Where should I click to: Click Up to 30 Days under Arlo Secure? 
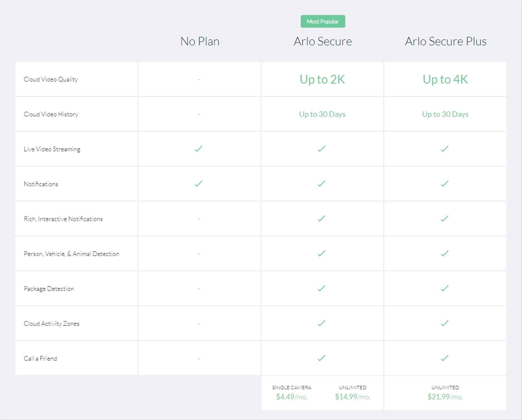coord(322,114)
